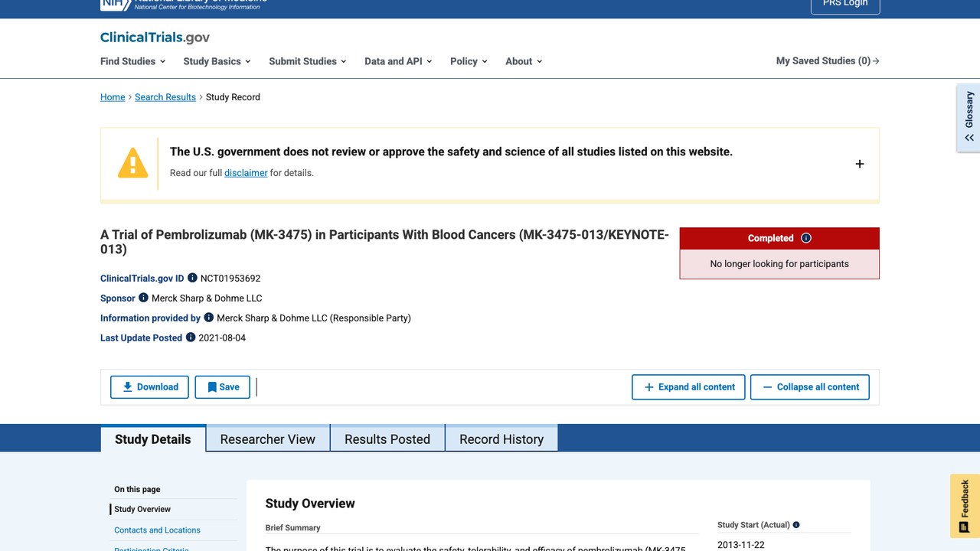Open the full disclaimer link
This screenshot has width=980, height=551.
click(246, 173)
